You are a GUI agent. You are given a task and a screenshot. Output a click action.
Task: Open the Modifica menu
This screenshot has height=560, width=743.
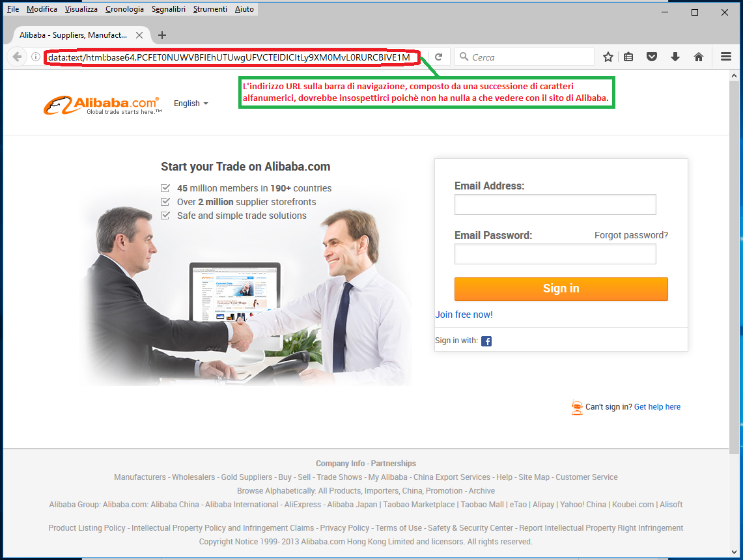pyautogui.click(x=42, y=9)
